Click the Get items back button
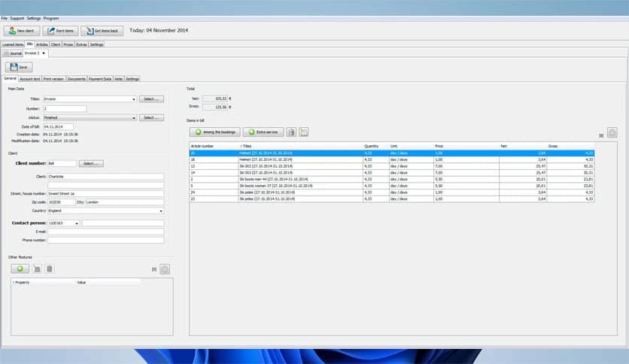The width and height of the screenshot is (629, 364). pyautogui.click(x=102, y=31)
